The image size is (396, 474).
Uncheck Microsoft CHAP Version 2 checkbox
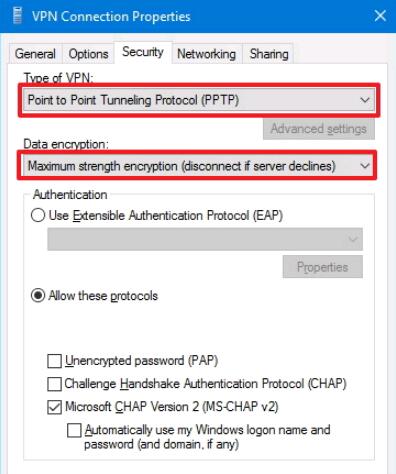coord(54,407)
